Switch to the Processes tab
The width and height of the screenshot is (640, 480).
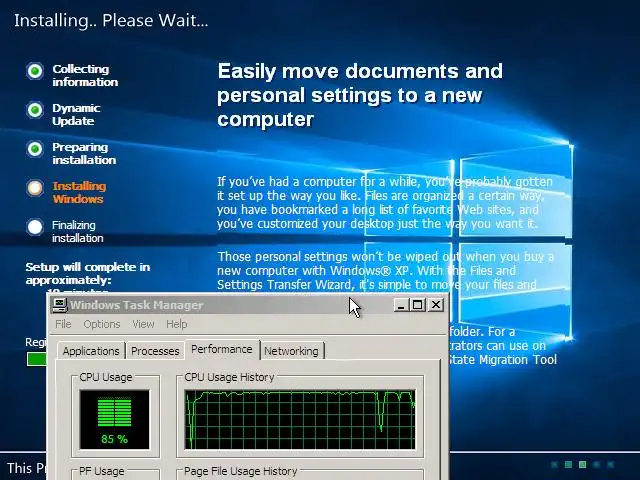click(x=155, y=351)
